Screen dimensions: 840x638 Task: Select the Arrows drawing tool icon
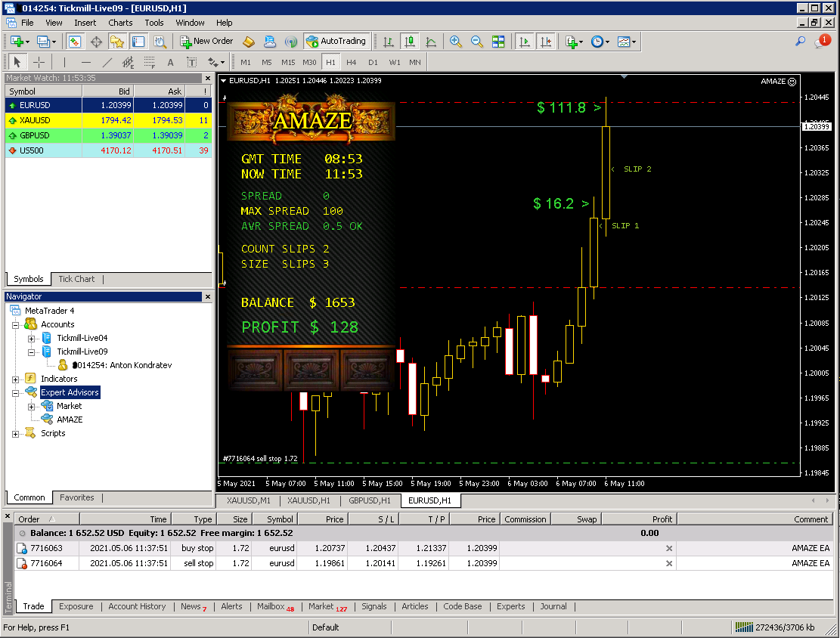212,62
